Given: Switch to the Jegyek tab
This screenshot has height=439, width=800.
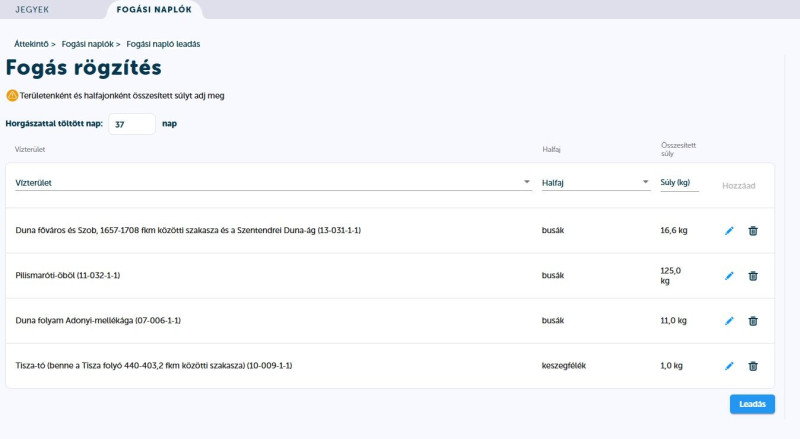Looking at the screenshot, I should pyautogui.click(x=32, y=10).
